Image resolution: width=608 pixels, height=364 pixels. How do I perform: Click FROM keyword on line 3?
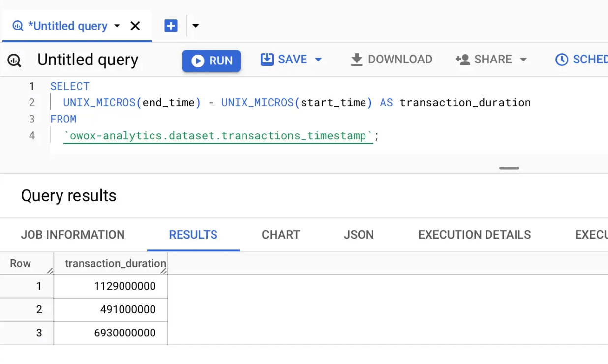pos(63,119)
